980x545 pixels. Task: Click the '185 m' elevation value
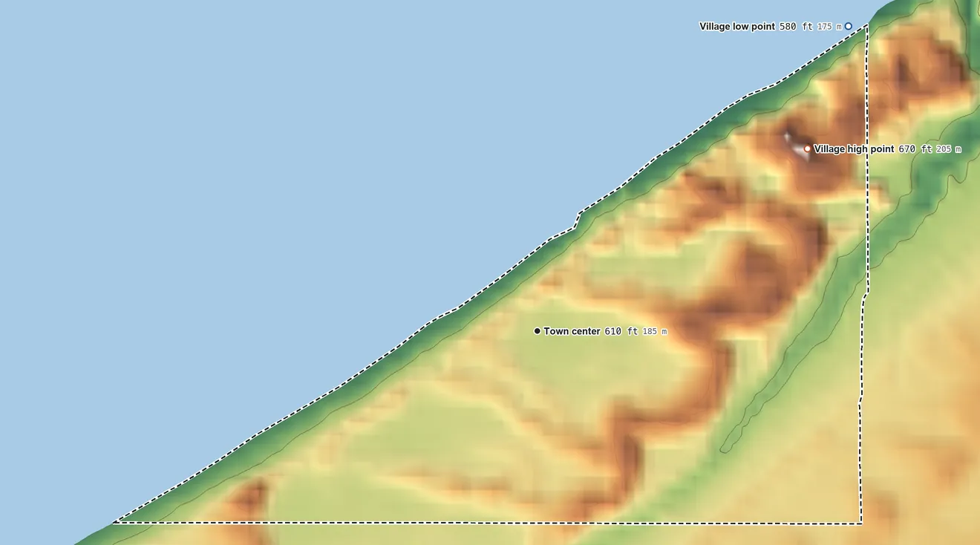[x=654, y=331]
